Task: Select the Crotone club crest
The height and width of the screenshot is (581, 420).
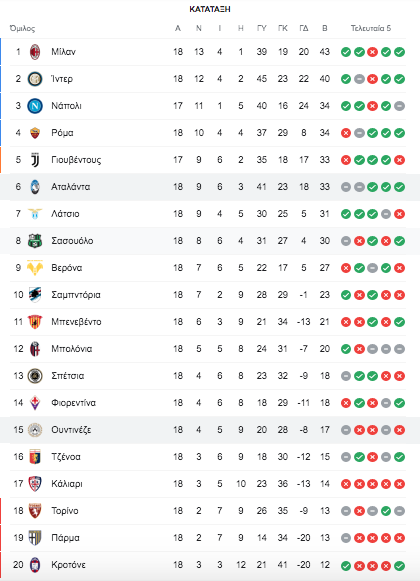Action: coord(35,565)
